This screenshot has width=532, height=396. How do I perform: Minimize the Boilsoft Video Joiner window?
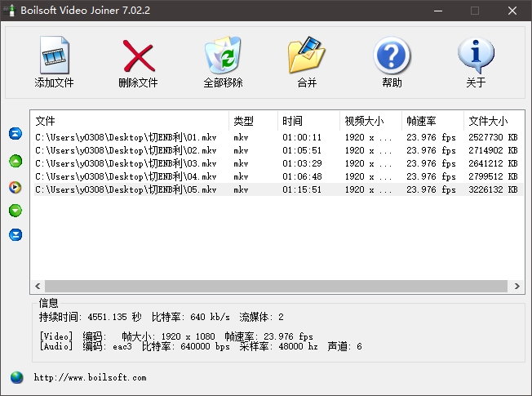438,11
